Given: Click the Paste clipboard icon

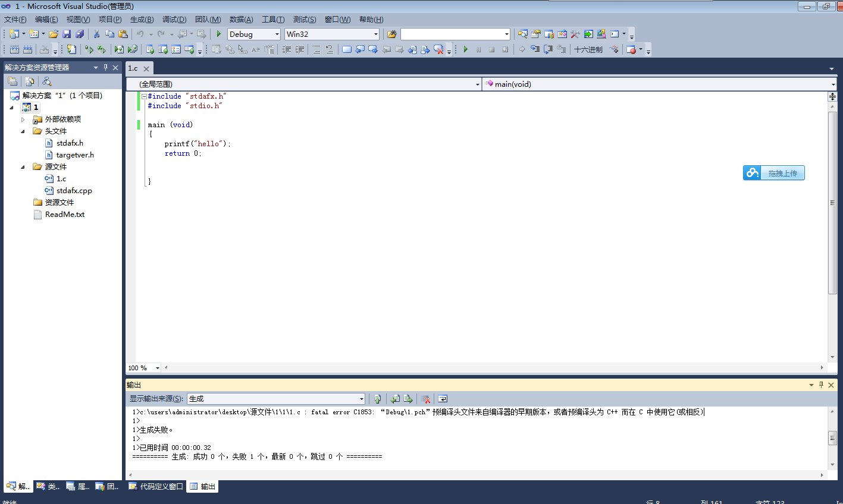Looking at the screenshot, I should click(x=123, y=34).
